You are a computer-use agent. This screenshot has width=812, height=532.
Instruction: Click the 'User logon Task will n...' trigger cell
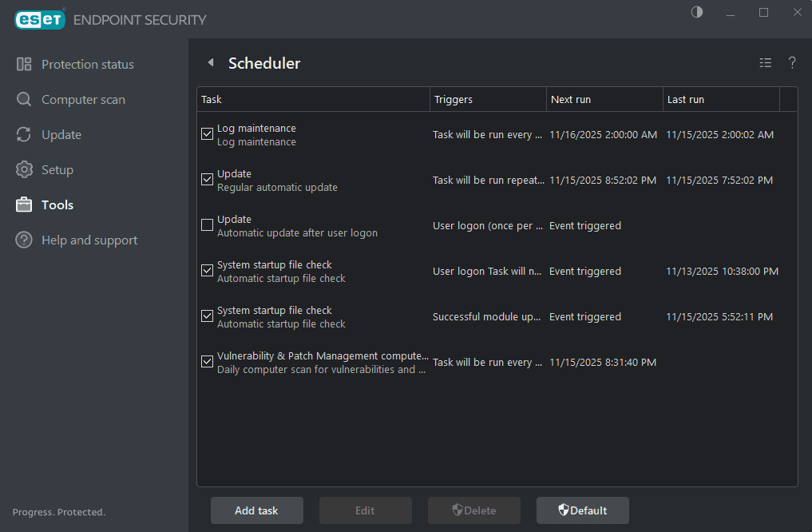pyautogui.click(x=487, y=272)
